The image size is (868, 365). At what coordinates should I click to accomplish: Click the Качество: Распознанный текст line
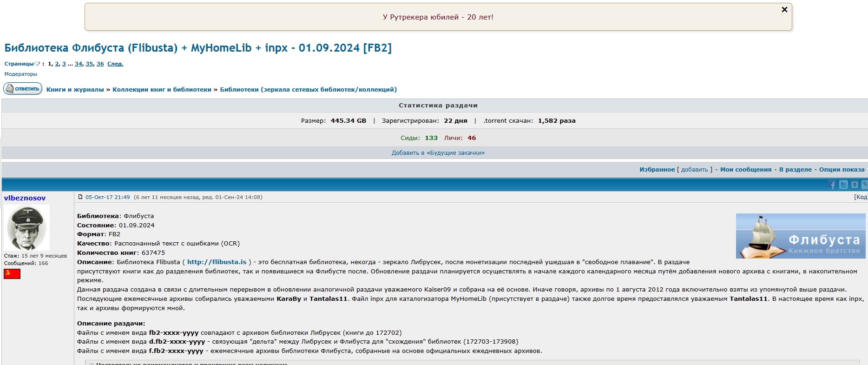click(158, 244)
